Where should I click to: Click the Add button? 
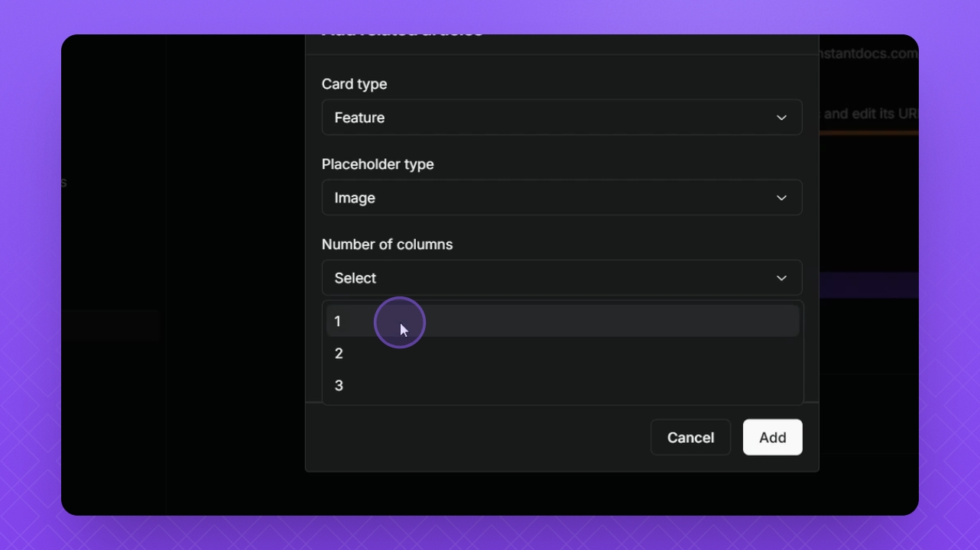[773, 438]
